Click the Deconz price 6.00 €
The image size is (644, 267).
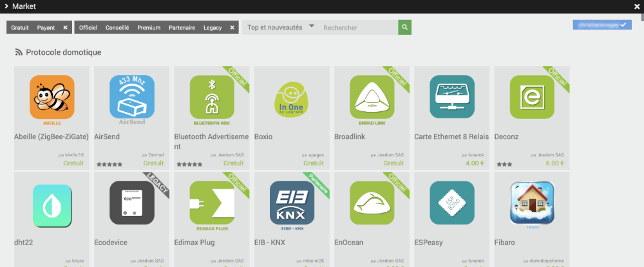(555, 163)
